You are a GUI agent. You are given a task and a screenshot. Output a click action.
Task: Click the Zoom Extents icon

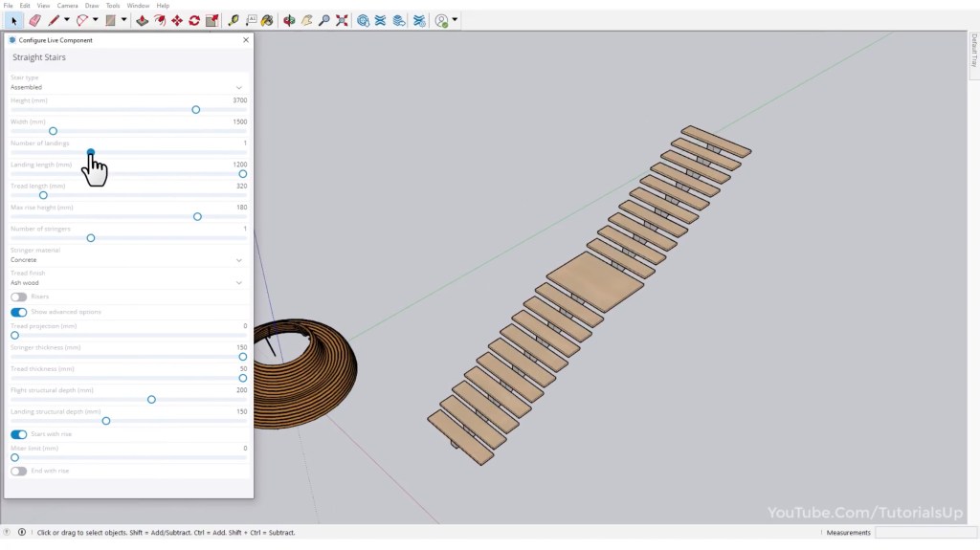(x=342, y=20)
